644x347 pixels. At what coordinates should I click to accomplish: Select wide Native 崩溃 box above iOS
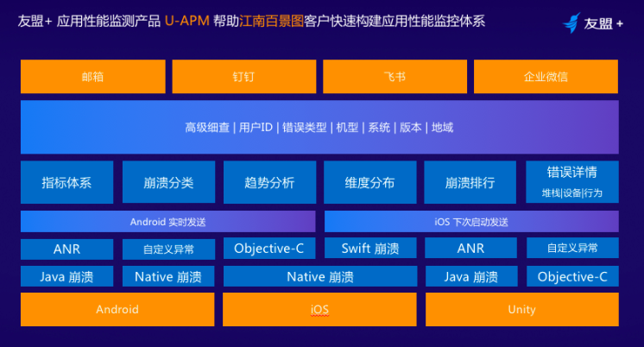pos(320,276)
